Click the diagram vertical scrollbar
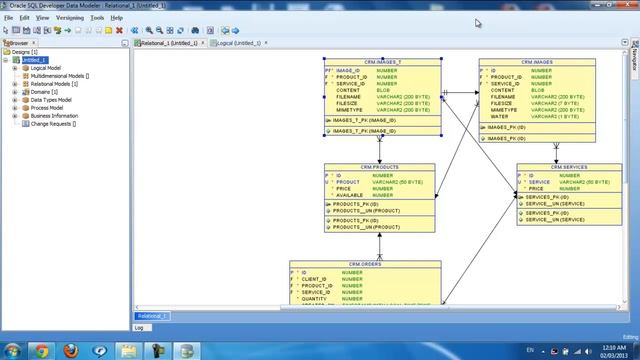The height and width of the screenshot is (360, 640). coord(625,177)
